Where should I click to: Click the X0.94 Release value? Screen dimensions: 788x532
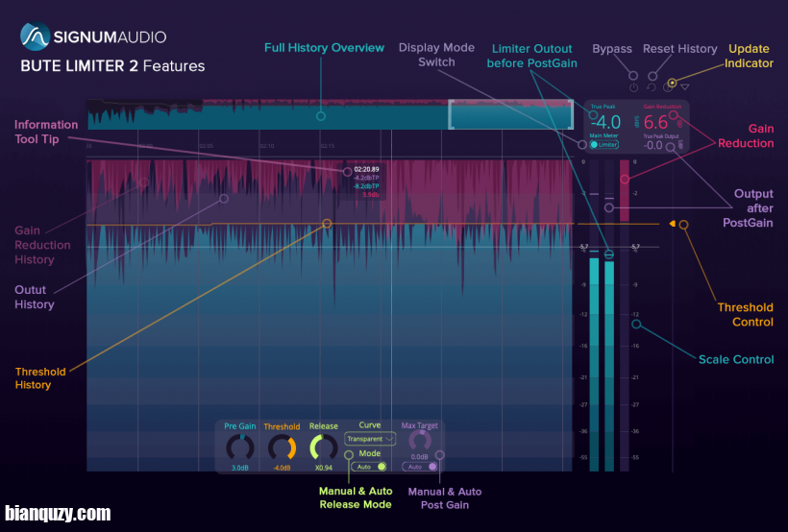pos(324,468)
